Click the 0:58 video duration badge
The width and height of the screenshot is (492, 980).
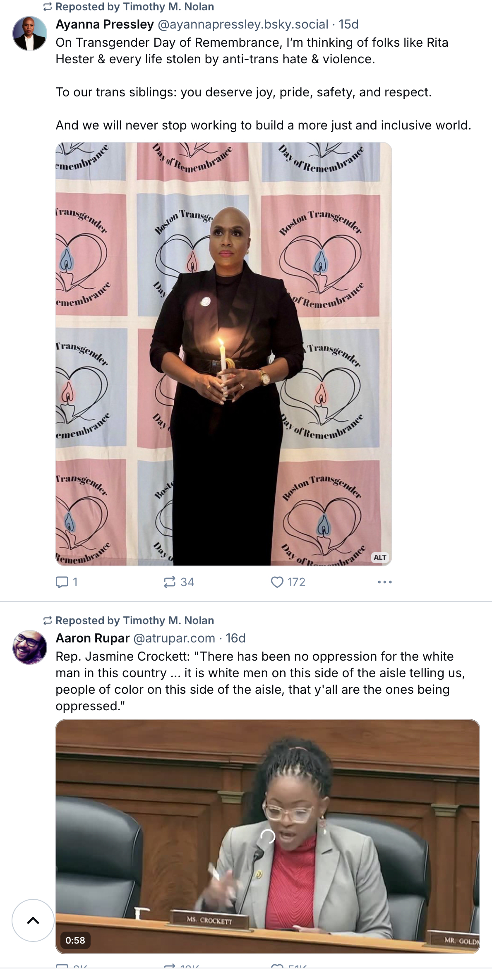[75, 940]
